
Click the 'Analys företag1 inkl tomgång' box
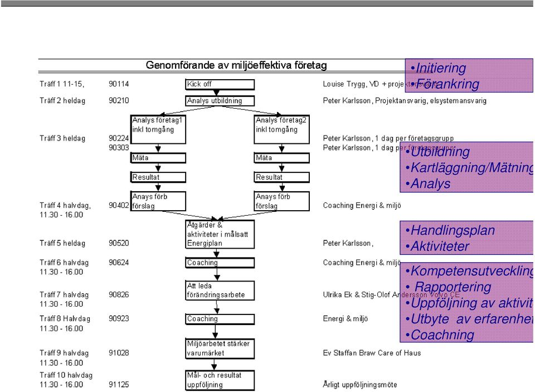pos(158,129)
